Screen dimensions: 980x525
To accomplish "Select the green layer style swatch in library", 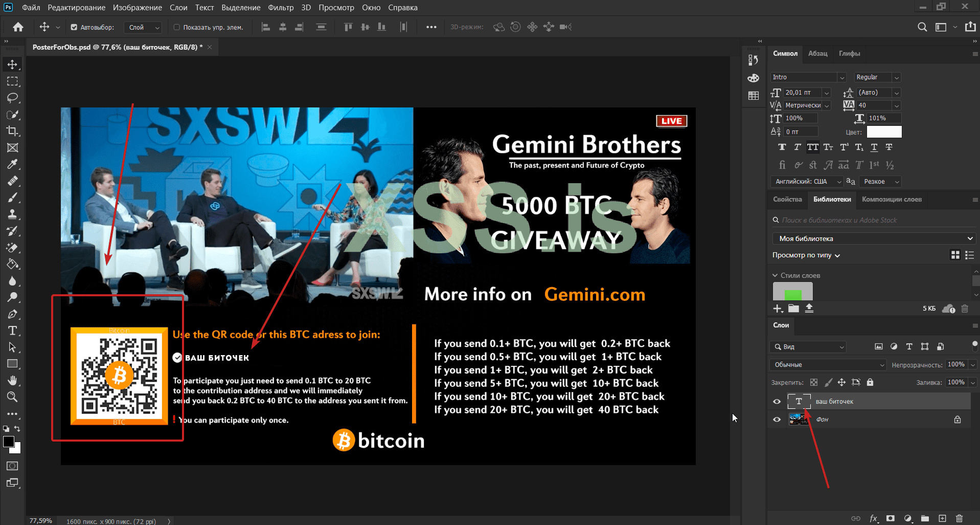I will tap(792, 291).
